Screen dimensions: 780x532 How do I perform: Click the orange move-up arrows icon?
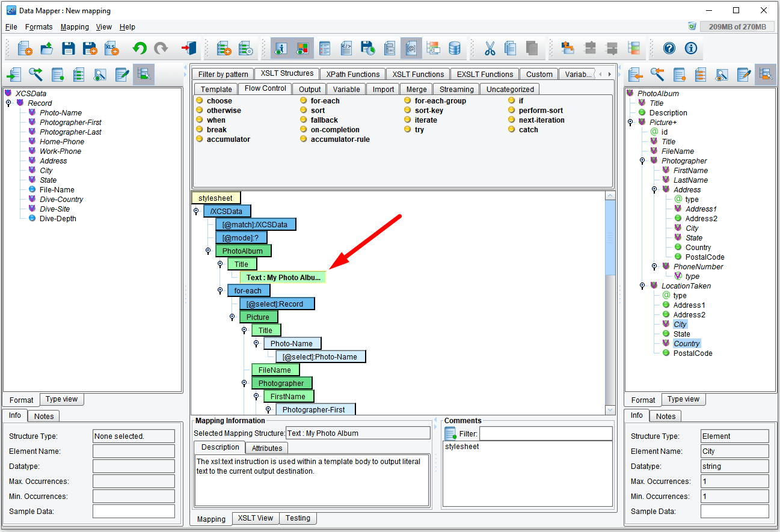click(567, 49)
